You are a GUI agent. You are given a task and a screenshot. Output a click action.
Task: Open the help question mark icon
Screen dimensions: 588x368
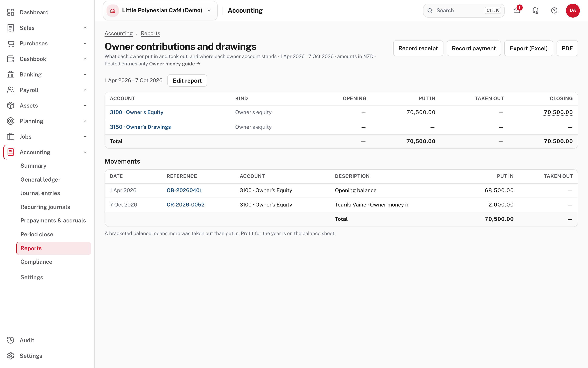click(554, 10)
